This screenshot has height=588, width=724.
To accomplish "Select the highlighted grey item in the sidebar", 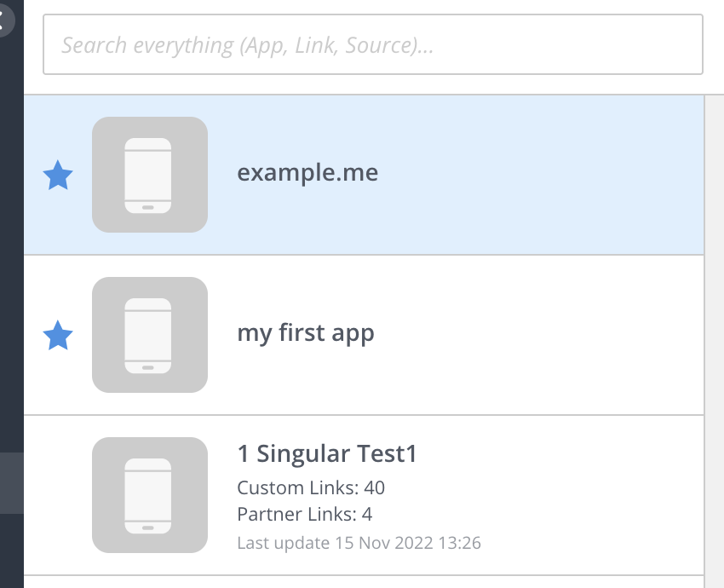I will click(12, 483).
